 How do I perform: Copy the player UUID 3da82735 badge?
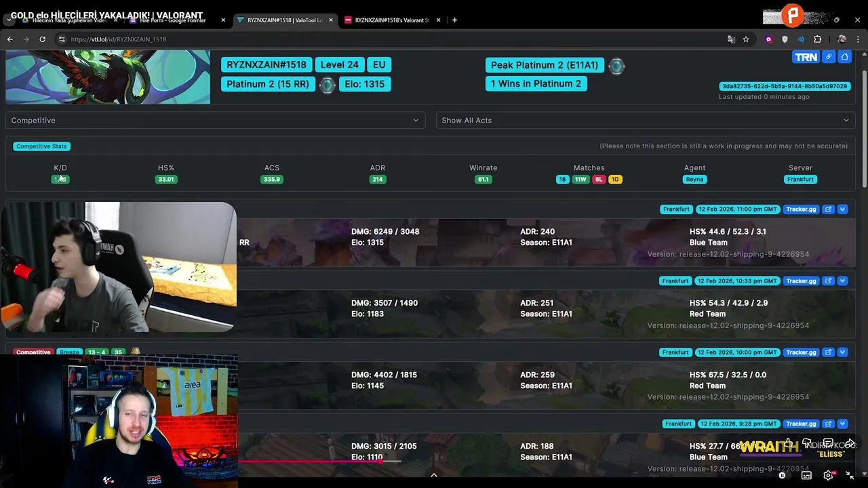coord(785,86)
